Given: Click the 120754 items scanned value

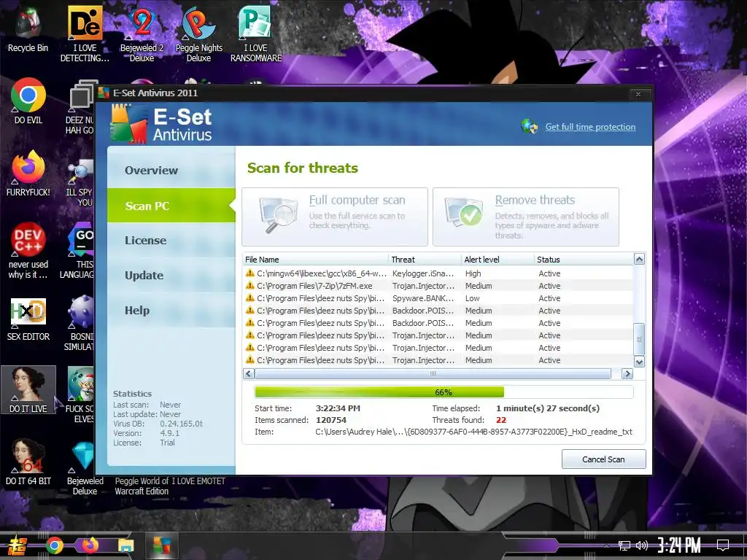Looking at the screenshot, I should click(331, 420).
